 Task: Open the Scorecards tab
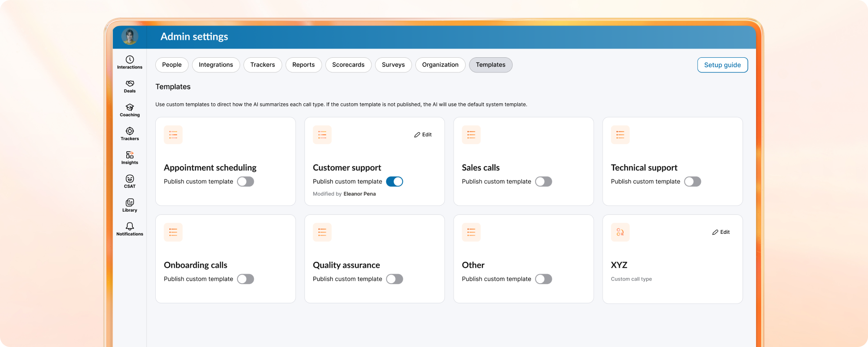[x=348, y=65]
